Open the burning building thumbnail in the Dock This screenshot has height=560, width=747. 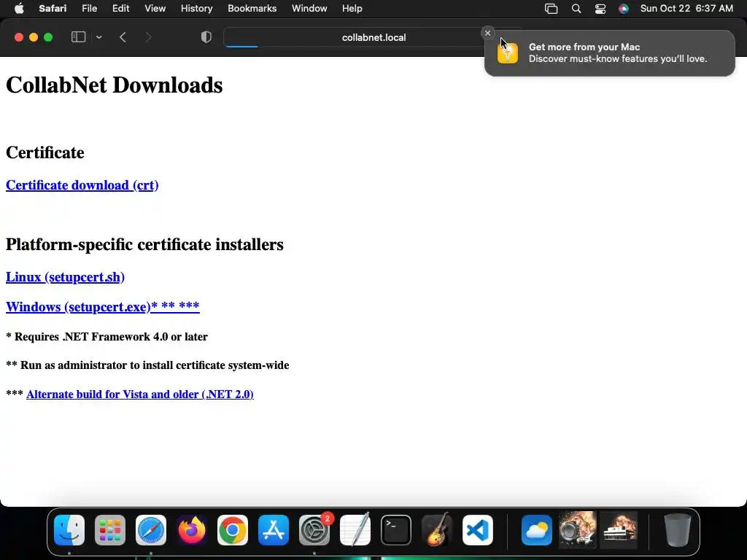[619, 529]
